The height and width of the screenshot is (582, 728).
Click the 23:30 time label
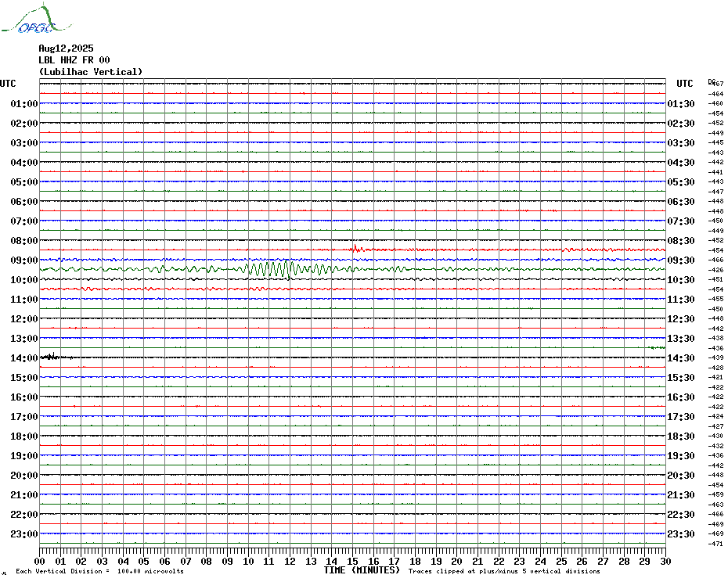coord(681,533)
